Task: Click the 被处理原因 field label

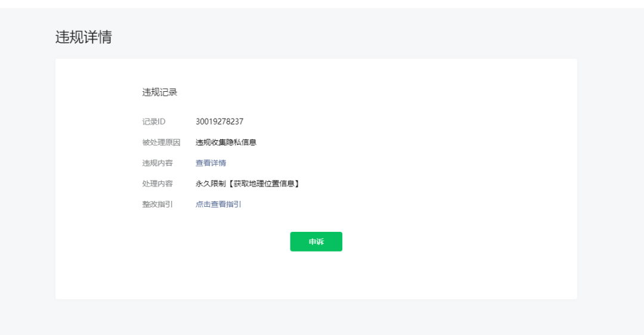Action: 161,142
